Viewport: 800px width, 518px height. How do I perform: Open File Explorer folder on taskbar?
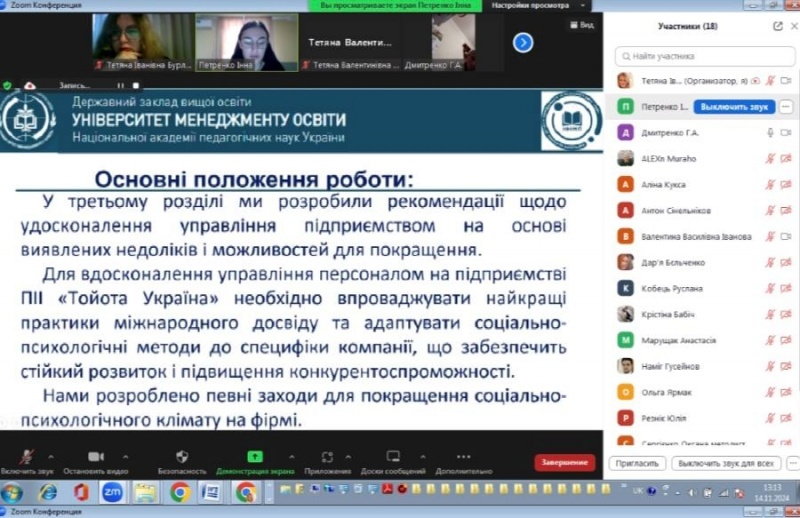click(145, 493)
